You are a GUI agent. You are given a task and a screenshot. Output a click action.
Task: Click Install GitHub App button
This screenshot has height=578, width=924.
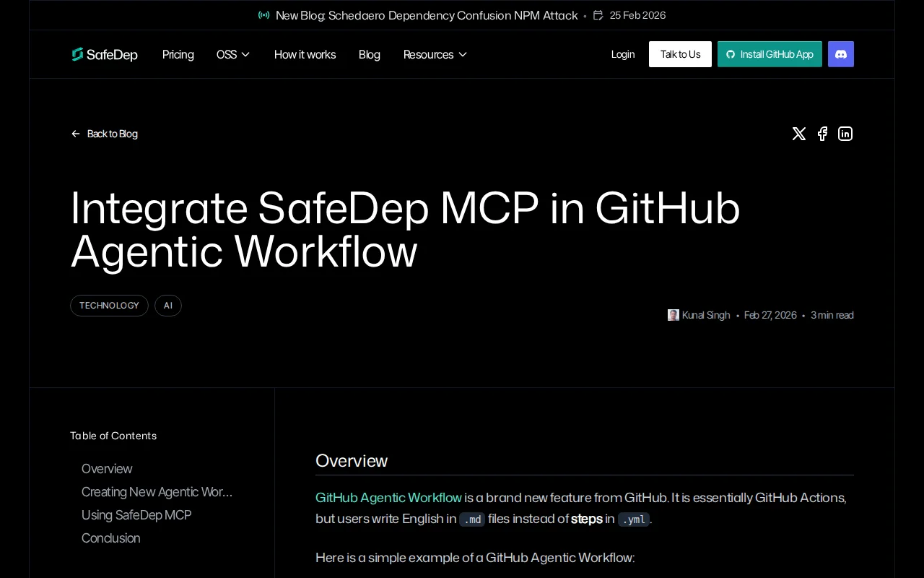tap(770, 54)
